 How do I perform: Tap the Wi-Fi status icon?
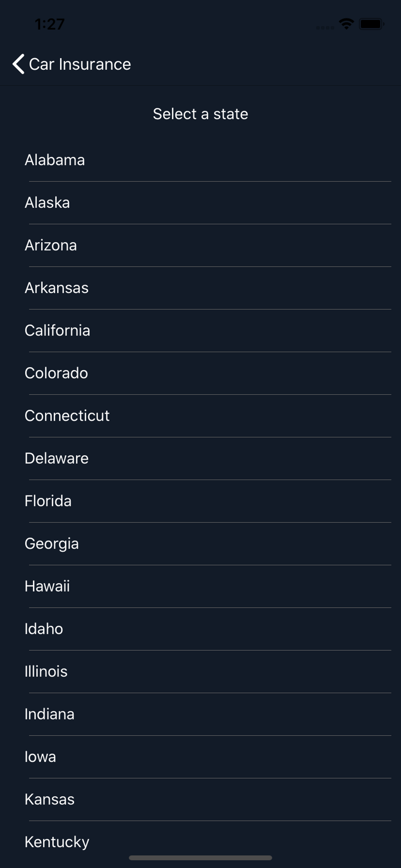tap(346, 24)
